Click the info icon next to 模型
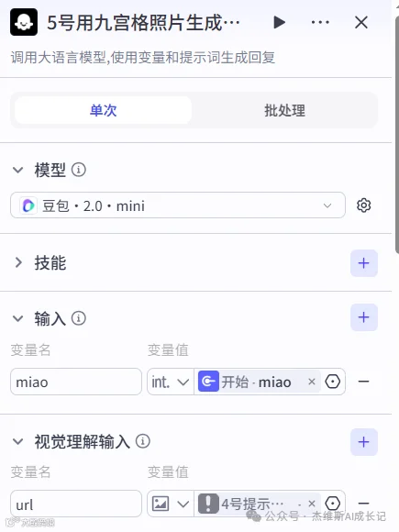 (79, 170)
